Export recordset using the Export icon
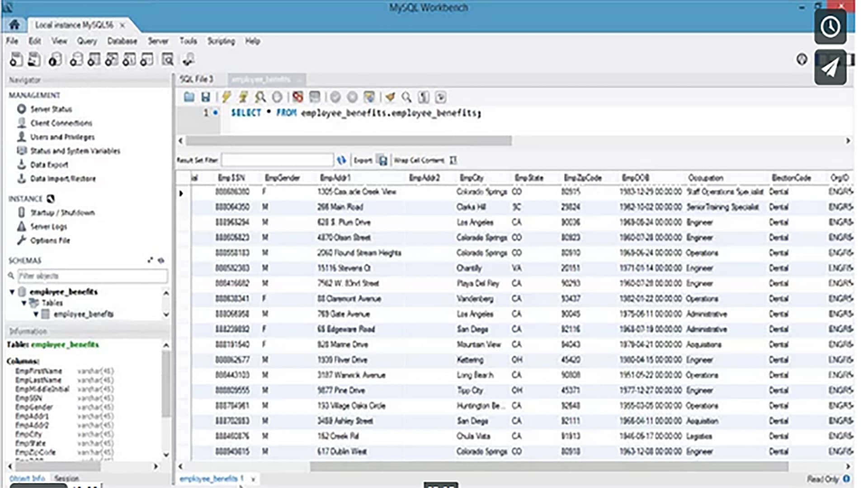 click(382, 160)
